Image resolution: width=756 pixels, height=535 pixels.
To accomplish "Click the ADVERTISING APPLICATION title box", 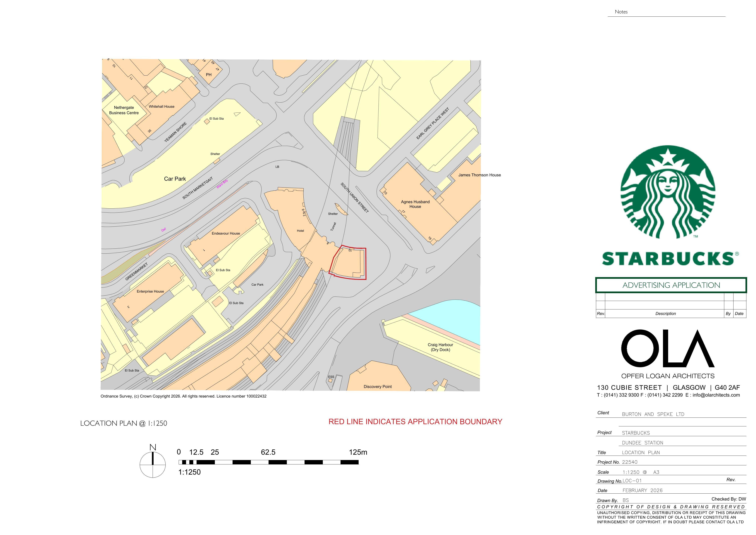I will coord(671,285).
